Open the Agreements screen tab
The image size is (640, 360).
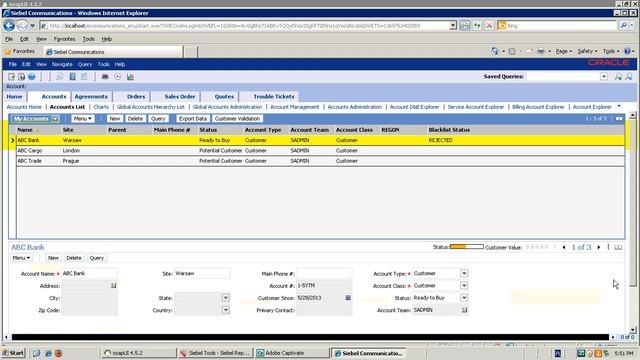[x=91, y=97]
